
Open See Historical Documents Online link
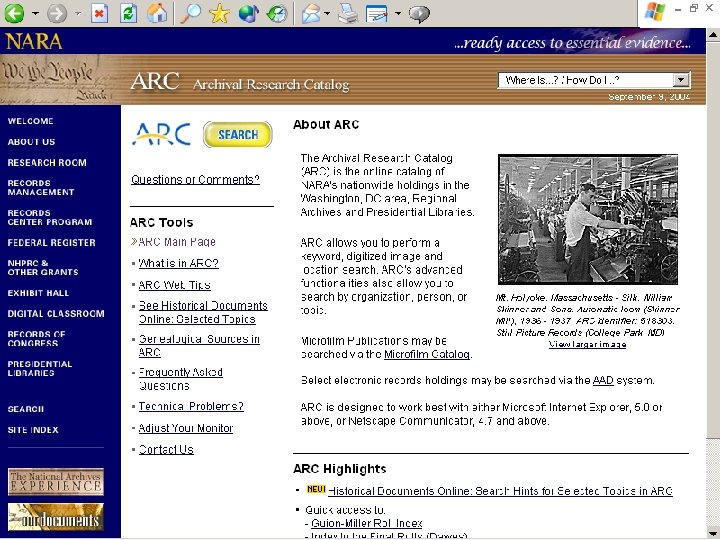(x=203, y=312)
